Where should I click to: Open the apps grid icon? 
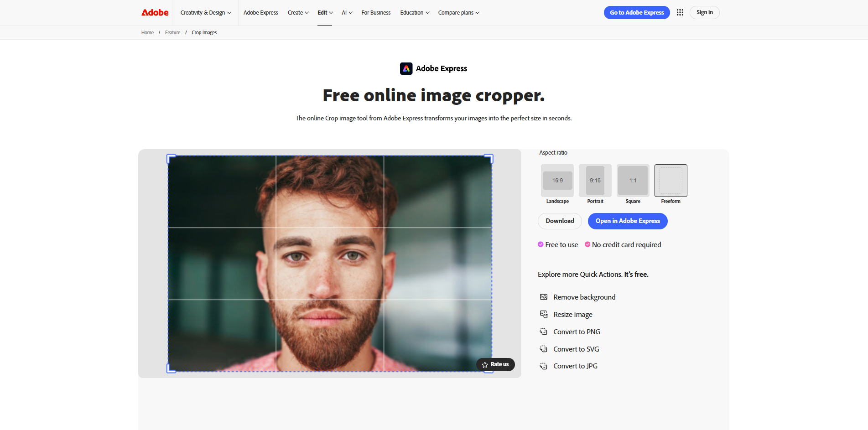tap(680, 13)
